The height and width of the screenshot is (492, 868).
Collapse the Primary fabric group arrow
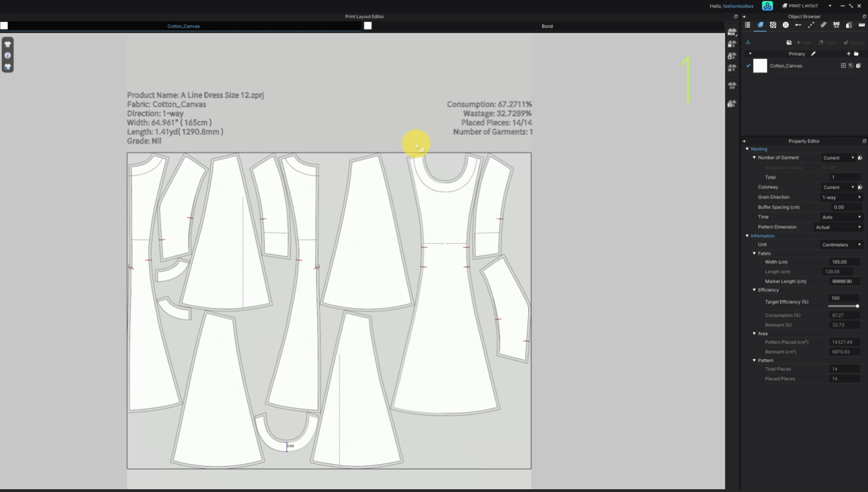coord(750,54)
